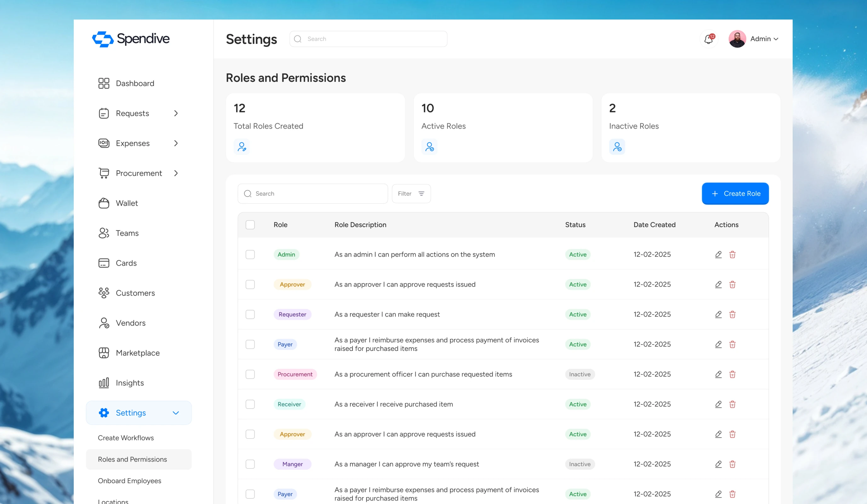867x504 pixels.
Task: Click the Inactive Roles user icon
Action: coord(617,147)
